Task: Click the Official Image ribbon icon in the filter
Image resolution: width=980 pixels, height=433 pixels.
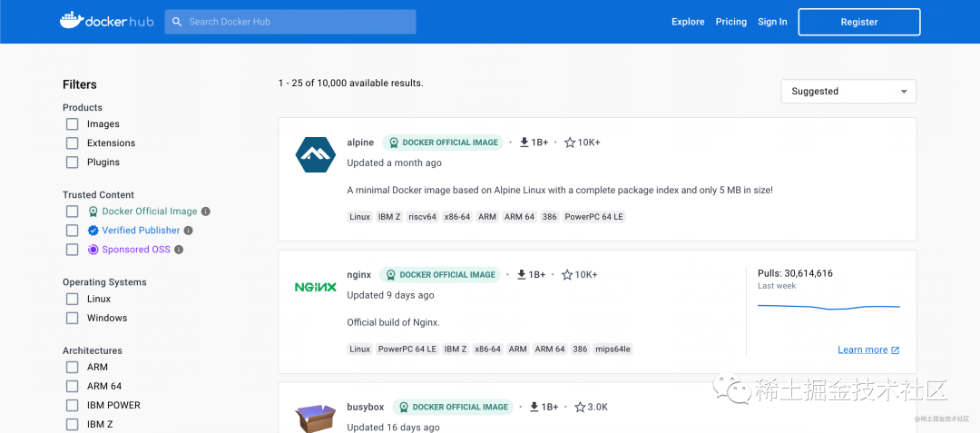Action: pyautogui.click(x=93, y=212)
